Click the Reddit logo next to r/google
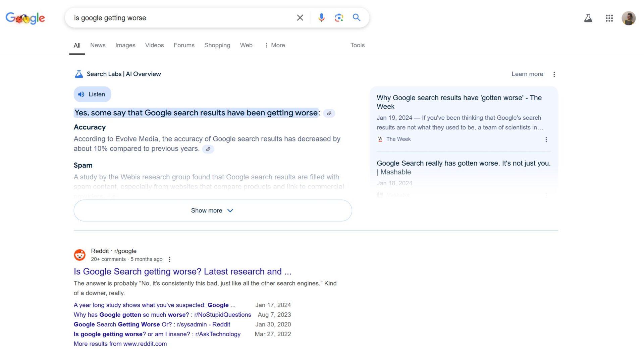The width and height of the screenshot is (644, 362). 79,255
